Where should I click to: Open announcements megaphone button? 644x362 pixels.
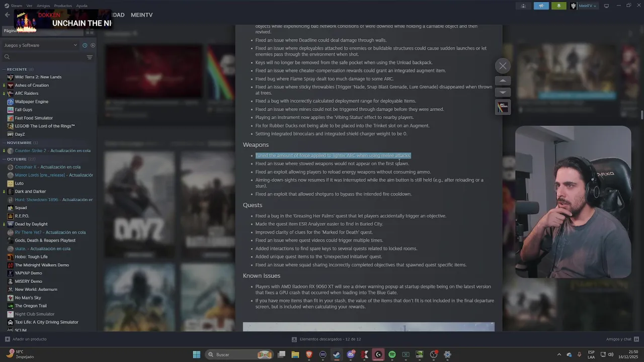(541, 6)
